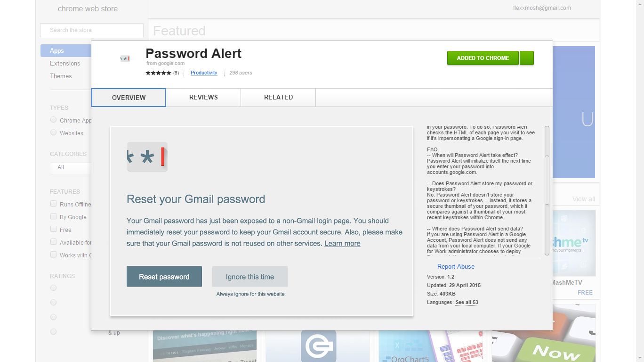This screenshot has width=644, height=362.
Task: Click the five-star rating icons
Action: coord(158,73)
